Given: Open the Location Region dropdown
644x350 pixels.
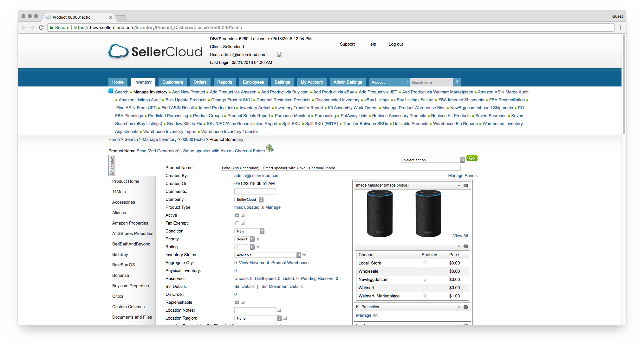Looking at the screenshot, I should click(258, 318).
